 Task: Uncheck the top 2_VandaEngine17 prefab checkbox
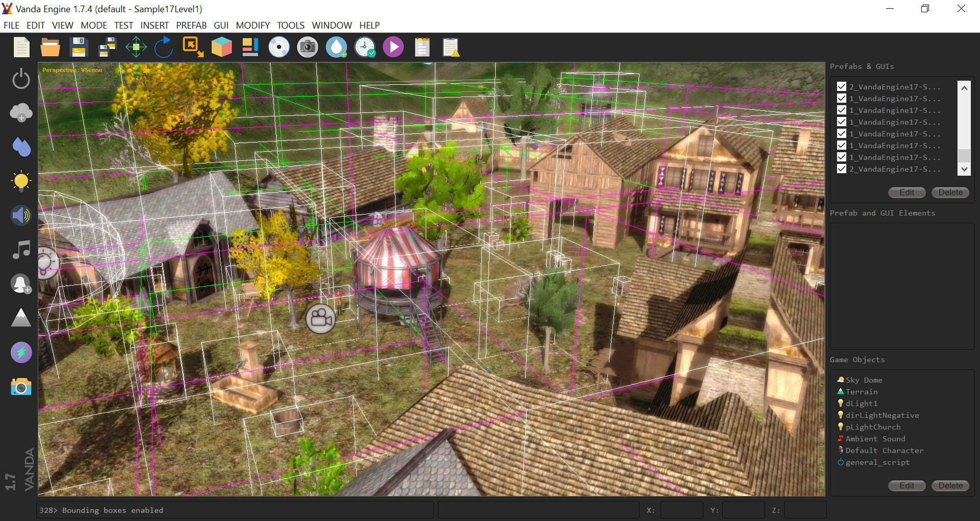(x=841, y=87)
